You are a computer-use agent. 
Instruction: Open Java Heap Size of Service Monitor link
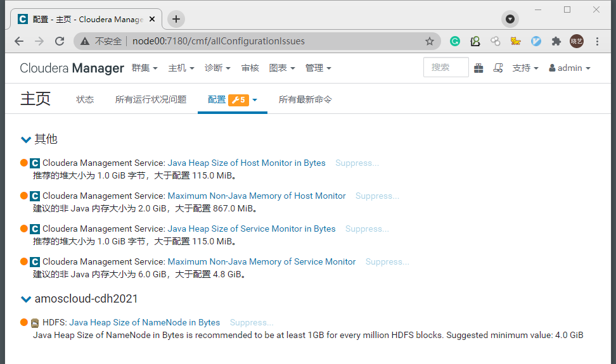(252, 229)
